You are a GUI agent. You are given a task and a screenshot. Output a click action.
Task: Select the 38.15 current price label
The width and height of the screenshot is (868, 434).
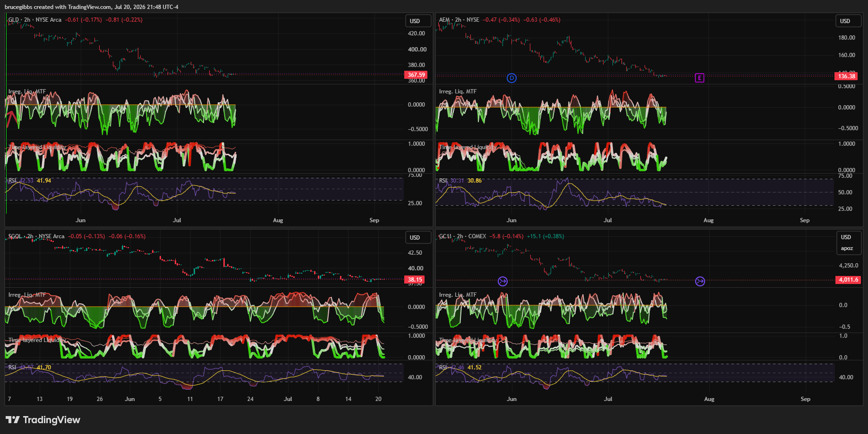pos(415,280)
